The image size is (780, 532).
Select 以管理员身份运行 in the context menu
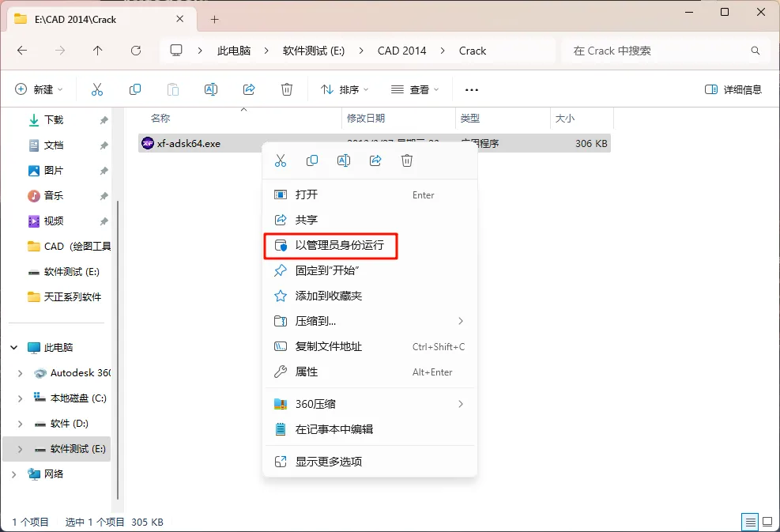point(370,245)
